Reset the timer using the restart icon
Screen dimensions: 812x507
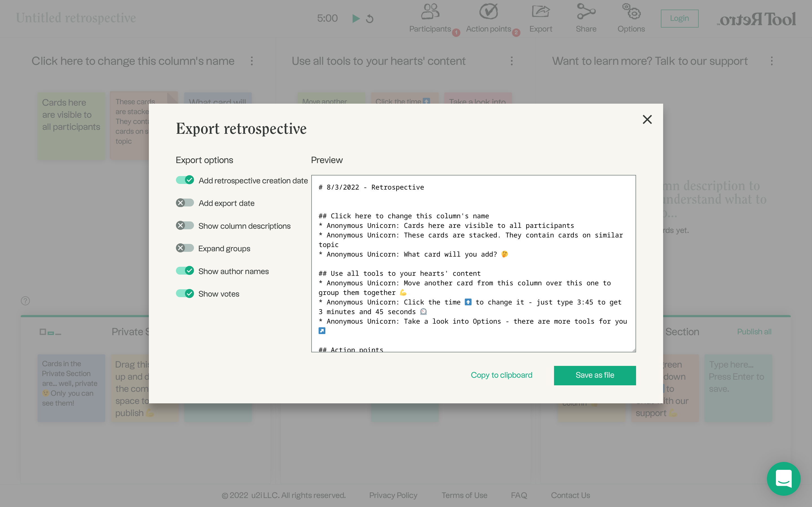point(369,18)
